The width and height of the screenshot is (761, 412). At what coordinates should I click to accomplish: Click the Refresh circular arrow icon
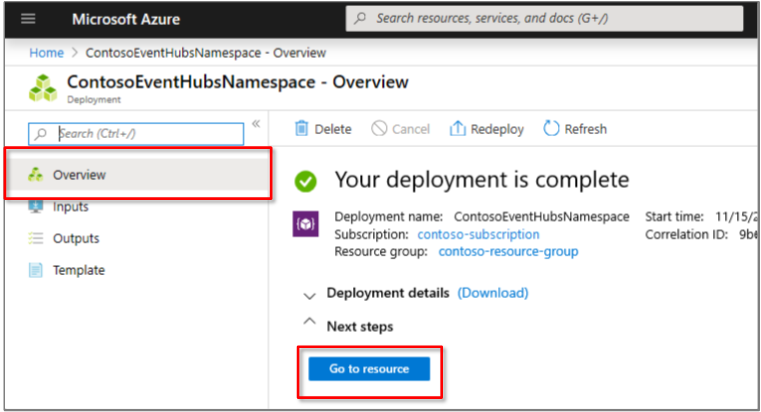pos(551,129)
